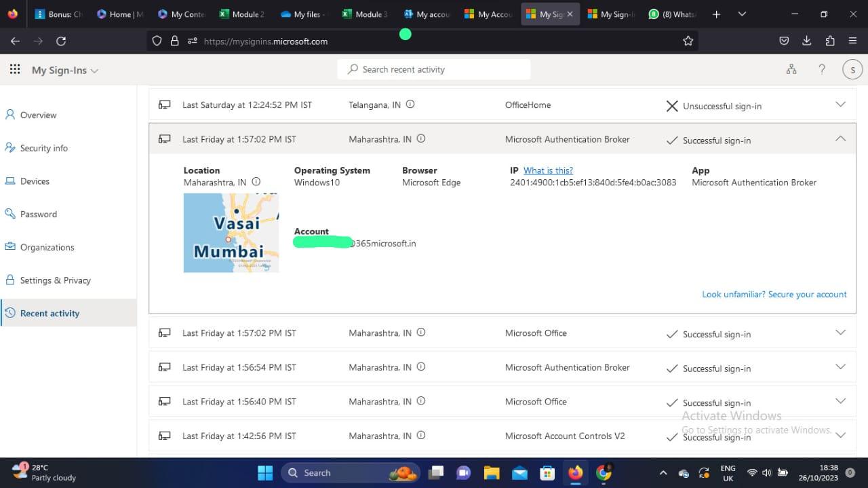868x488 pixels.
Task: Click the info icon on the Microsoft Account Controls V2 row
Action: tap(421, 436)
